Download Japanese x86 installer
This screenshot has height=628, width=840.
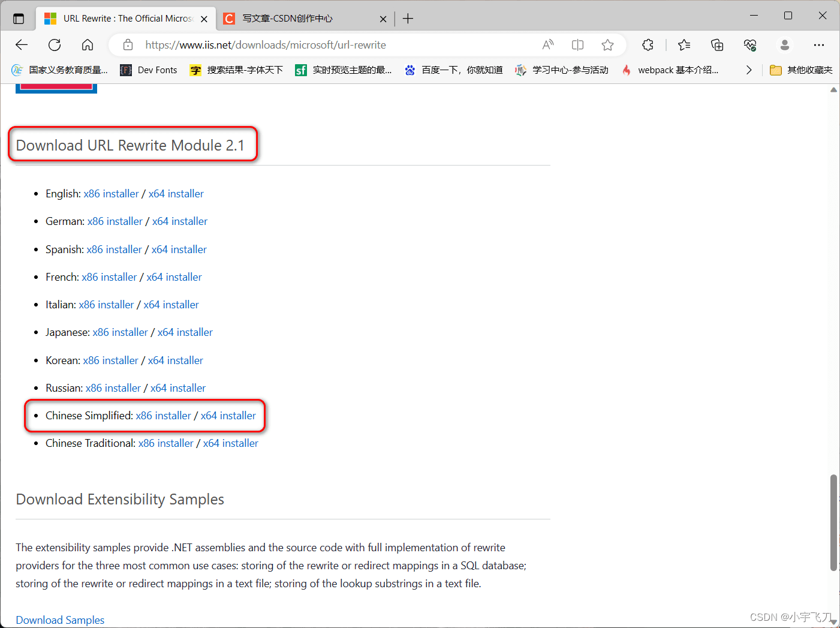pos(121,332)
